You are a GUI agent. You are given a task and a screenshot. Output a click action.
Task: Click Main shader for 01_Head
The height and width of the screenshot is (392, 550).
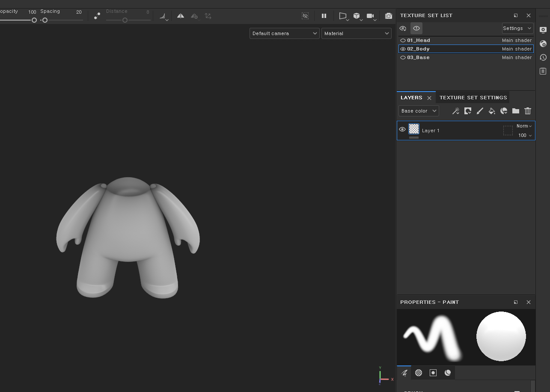517,40
